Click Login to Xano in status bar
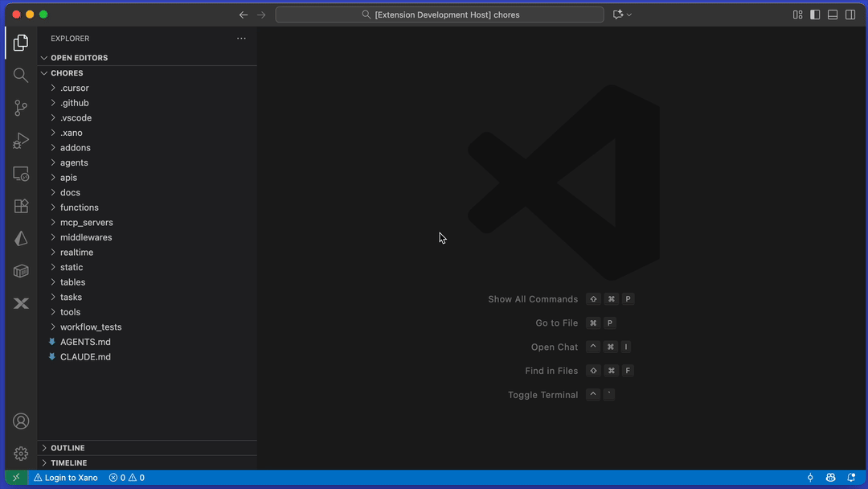This screenshot has width=868, height=489. pyautogui.click(x=66, y=478)
